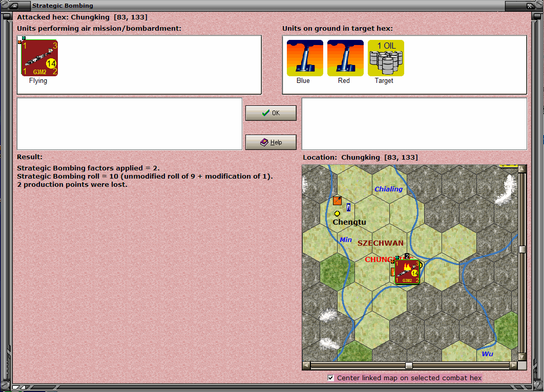Open Help with the book icon button
Viewport: 544px width, 392px height.
point(271,142)
